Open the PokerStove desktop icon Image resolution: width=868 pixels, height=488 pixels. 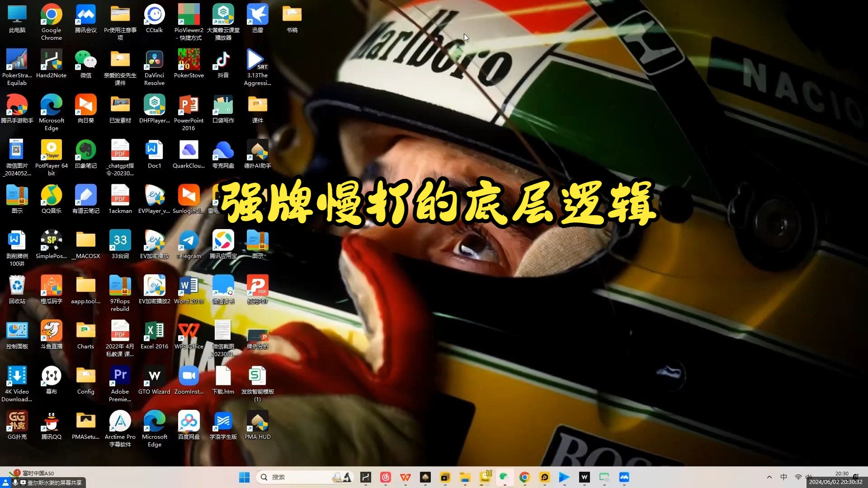point(189,64)
